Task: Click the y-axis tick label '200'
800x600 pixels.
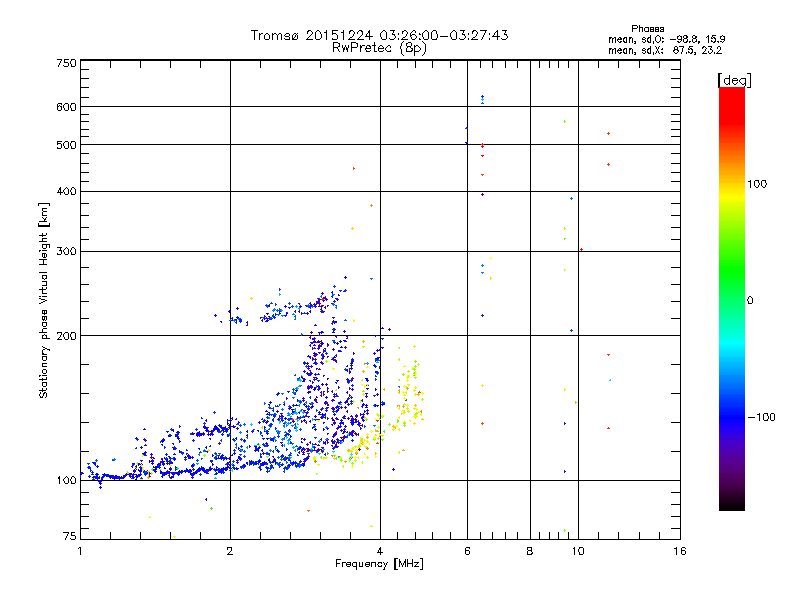Action: [x=67, y=336]
